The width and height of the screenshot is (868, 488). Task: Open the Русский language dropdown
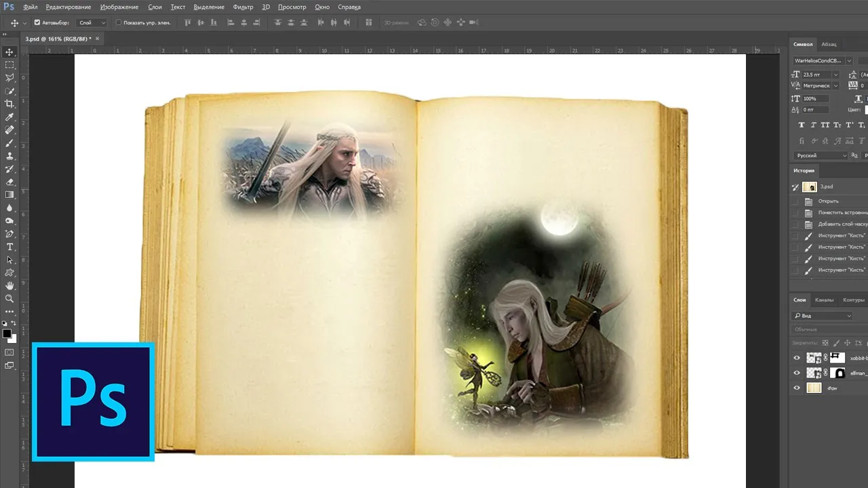pyautogui.click(x=821, y=155)
